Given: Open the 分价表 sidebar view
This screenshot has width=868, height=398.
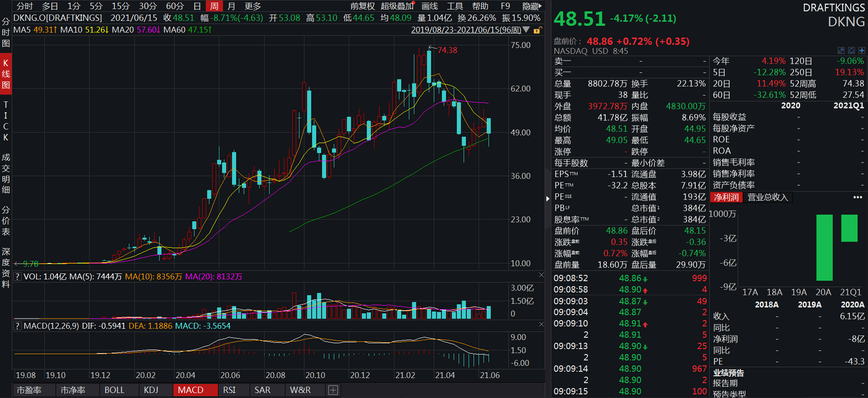Looking at the screenshot, I should pyautogui.click(x=6, y=221).
